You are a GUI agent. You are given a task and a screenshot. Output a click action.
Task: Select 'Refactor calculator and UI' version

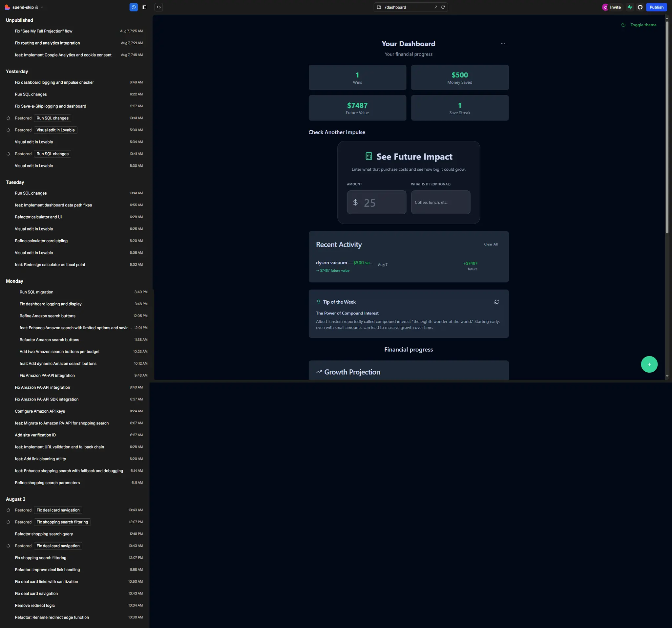pyautogui.click(x=75, y=217)
